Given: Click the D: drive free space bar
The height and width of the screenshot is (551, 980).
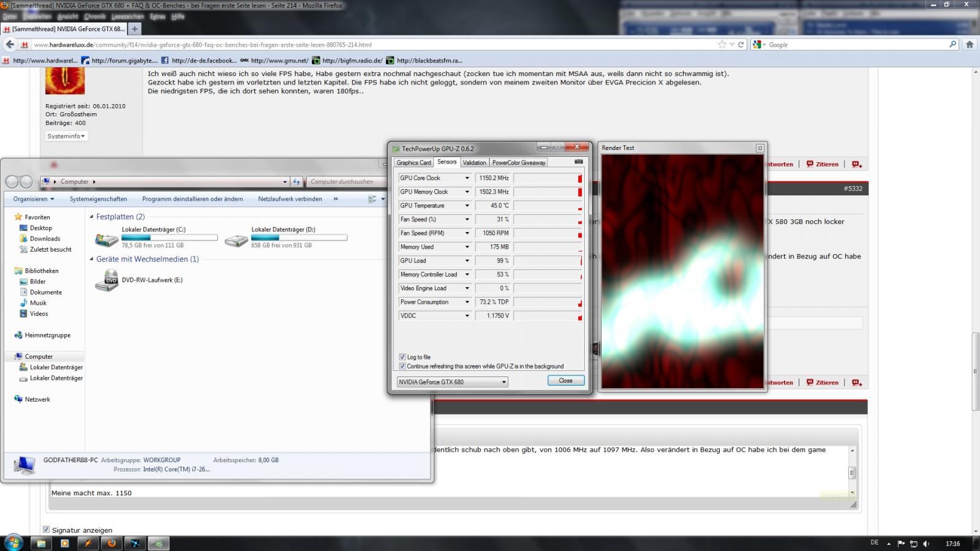Looking at the screenshot, I should pyautogui.click(x=299, y=238).
